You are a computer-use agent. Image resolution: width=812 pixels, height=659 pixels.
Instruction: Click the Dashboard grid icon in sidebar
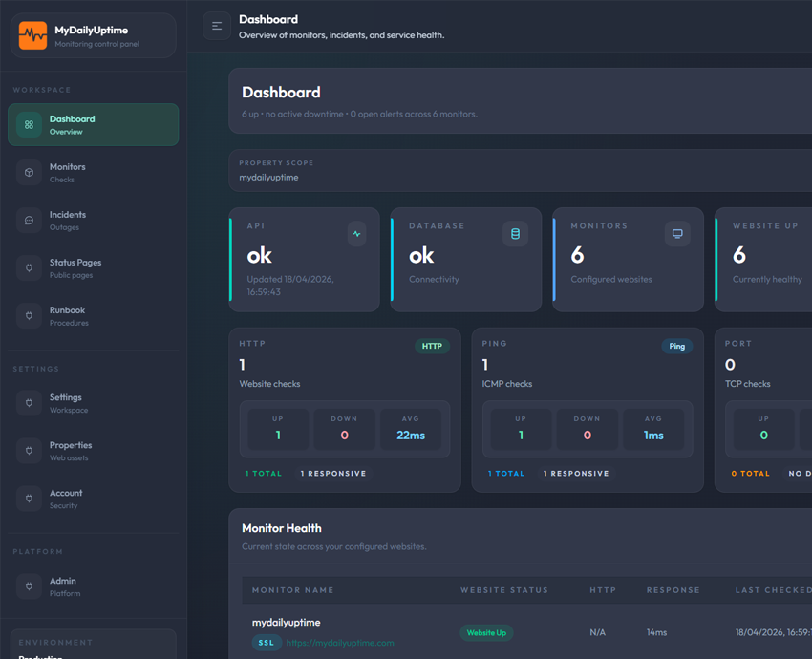(x=29, y=125)
